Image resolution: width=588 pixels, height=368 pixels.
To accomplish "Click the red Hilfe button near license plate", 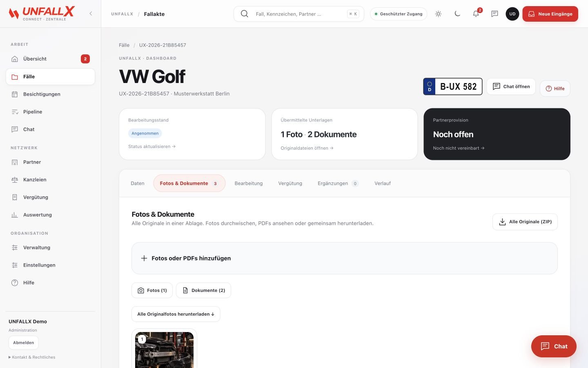I will click(x=555, y=88).
